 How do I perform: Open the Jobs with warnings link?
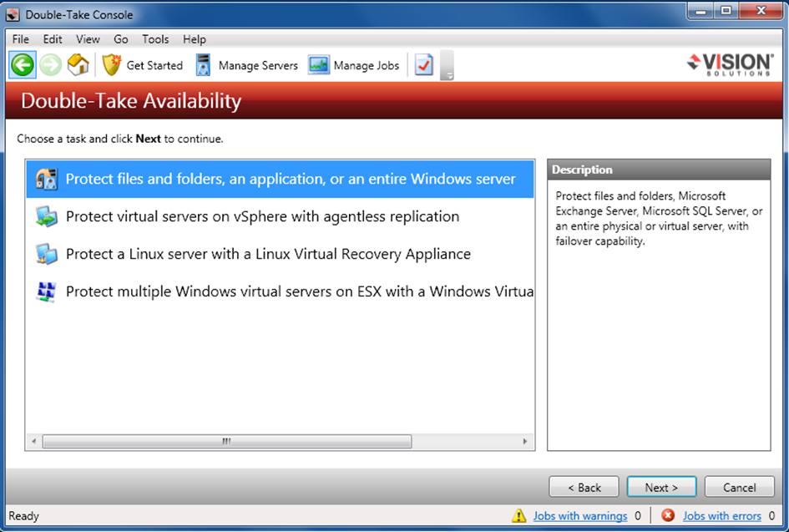pos(580,516)
